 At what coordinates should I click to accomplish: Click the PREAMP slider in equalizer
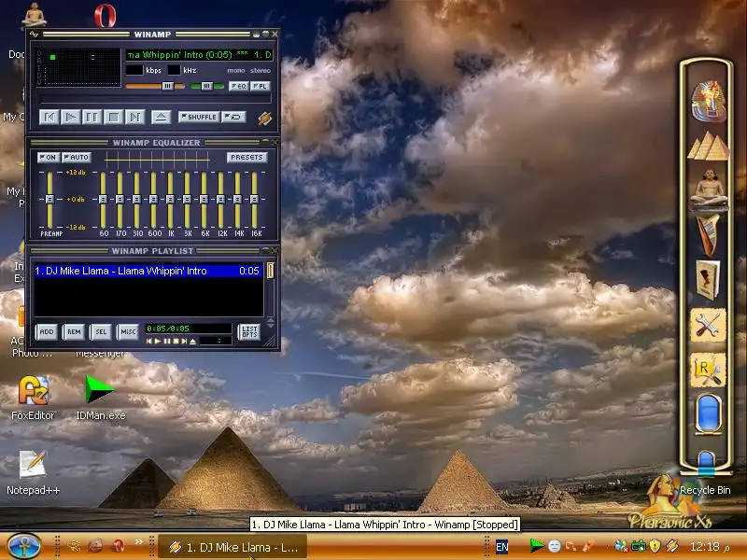(x=49, y=200)
